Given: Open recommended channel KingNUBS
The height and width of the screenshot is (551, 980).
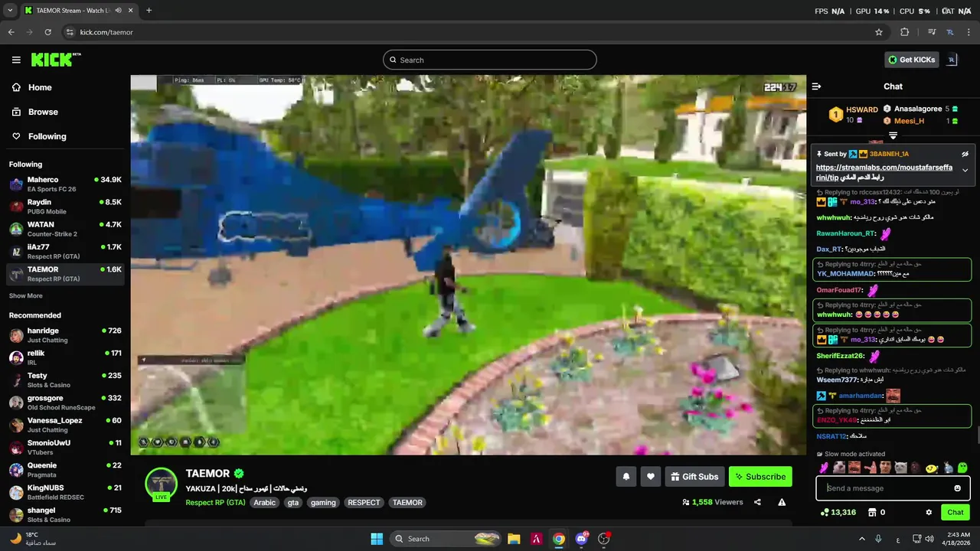Looking at the screenshot, I should point(65,492).
